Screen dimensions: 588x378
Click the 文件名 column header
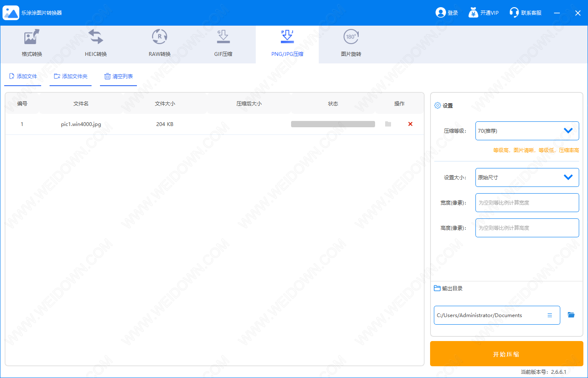[81, 103]
